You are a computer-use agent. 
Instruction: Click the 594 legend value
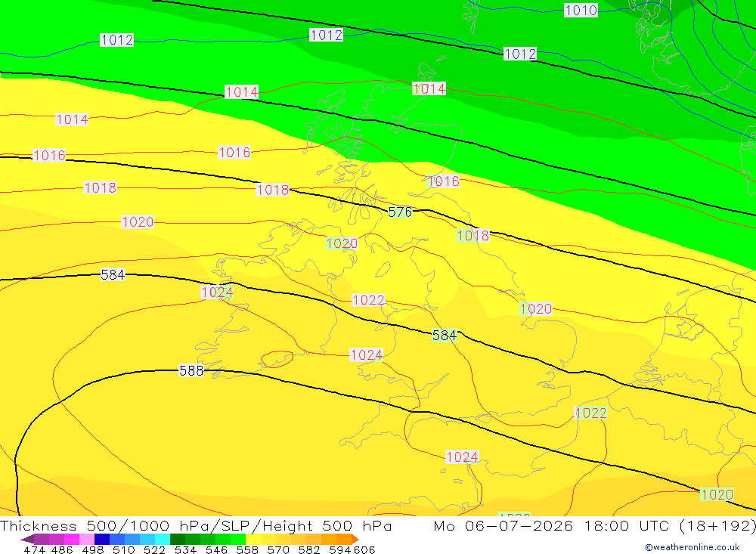(x=340, y=550)
